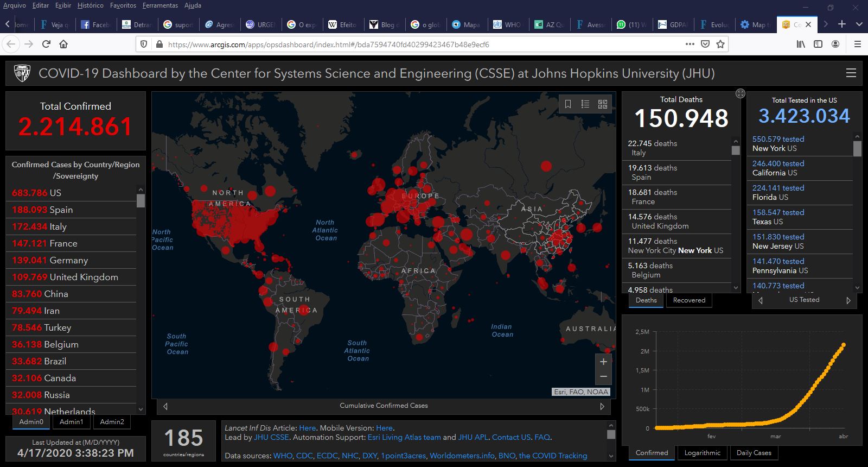
Task: Show the browser sidebar
Action: [818, 44]
